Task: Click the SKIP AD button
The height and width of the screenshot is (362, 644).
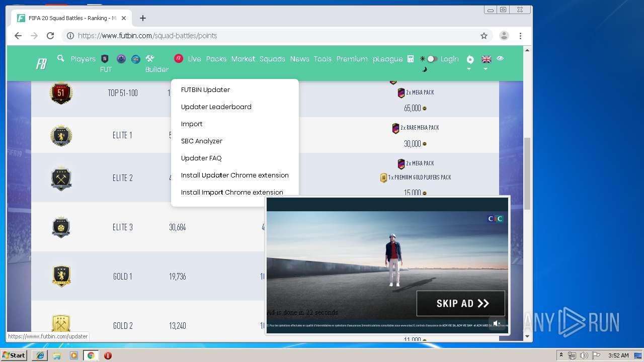Action: click(460, 303)
